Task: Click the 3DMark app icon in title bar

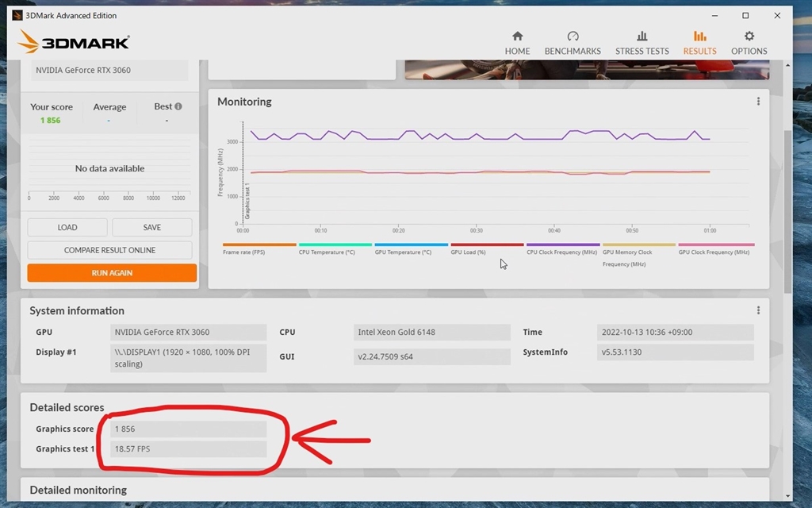Action: [17, 16]
